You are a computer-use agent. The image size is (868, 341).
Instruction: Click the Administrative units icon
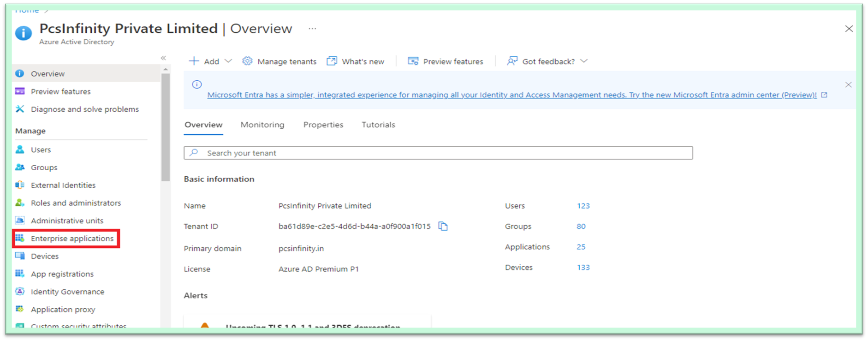[20, 221]
